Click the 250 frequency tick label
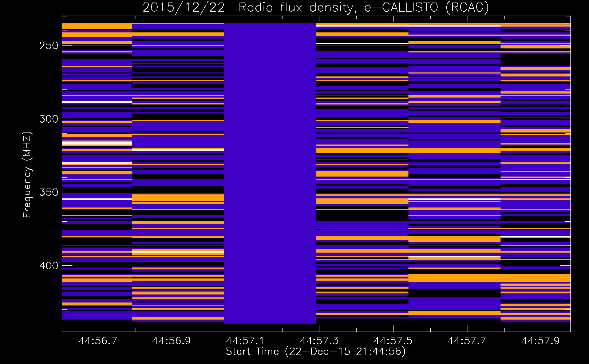The width and height of the screenshot is (589, 364). pos(49,46)
